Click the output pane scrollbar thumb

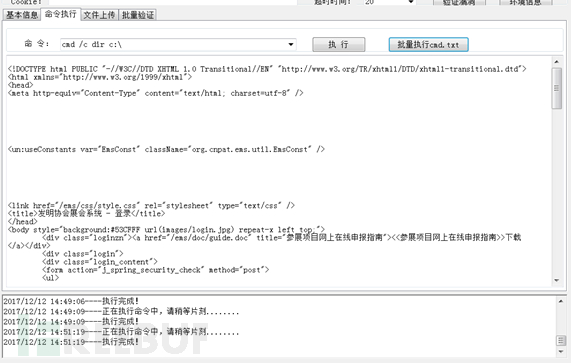pyautogui.click(x=556, y=88)
